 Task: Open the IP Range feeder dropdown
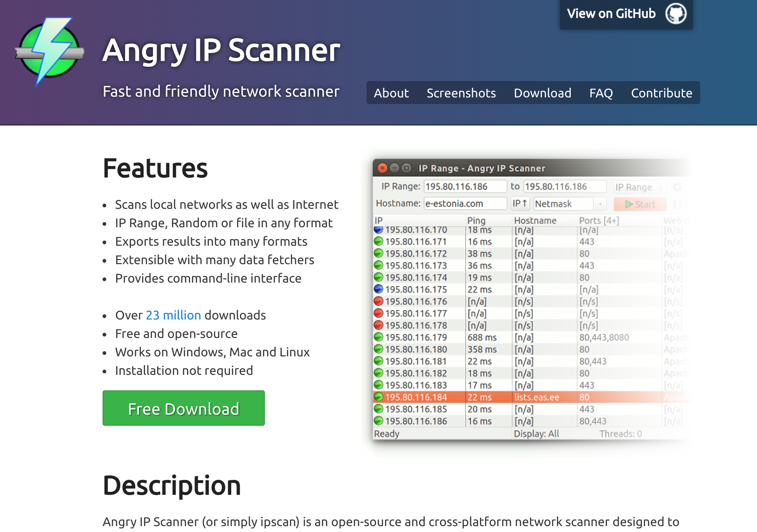point(639,187)
